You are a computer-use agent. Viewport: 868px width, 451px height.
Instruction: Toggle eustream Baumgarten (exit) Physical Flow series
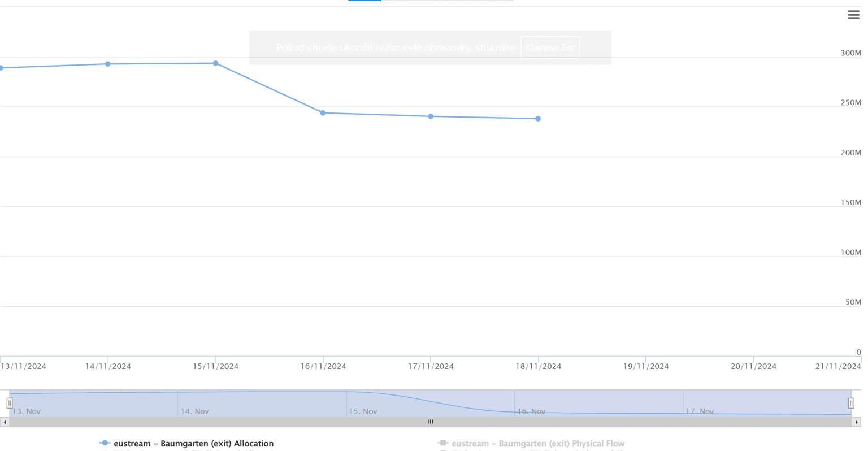coord(537,444)
